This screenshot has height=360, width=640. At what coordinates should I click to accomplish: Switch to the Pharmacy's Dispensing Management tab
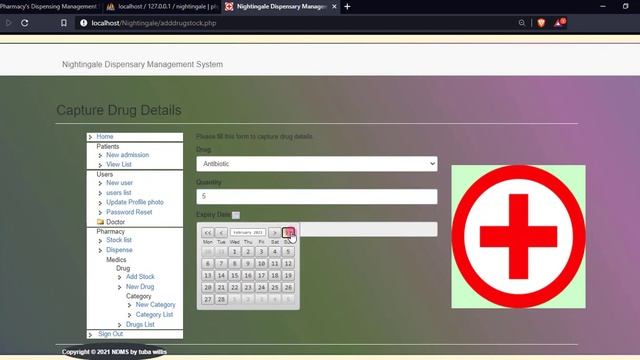pyautogui.click(x=49, y=7)
